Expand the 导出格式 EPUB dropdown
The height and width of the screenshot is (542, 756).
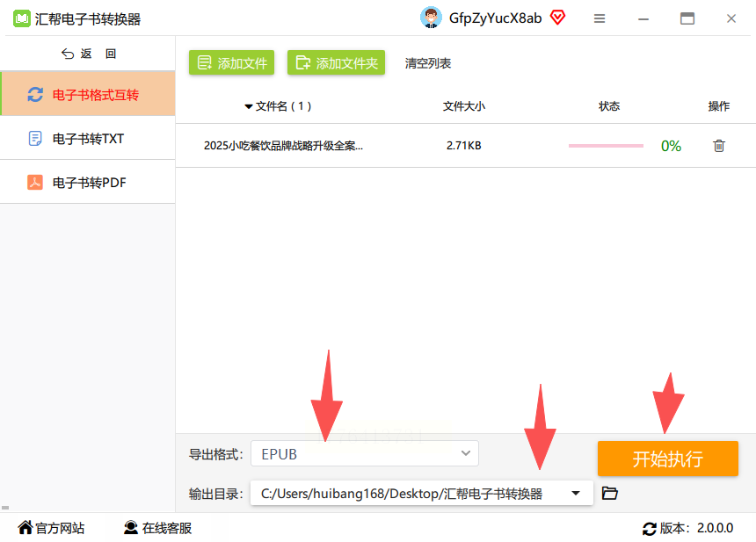365,453
